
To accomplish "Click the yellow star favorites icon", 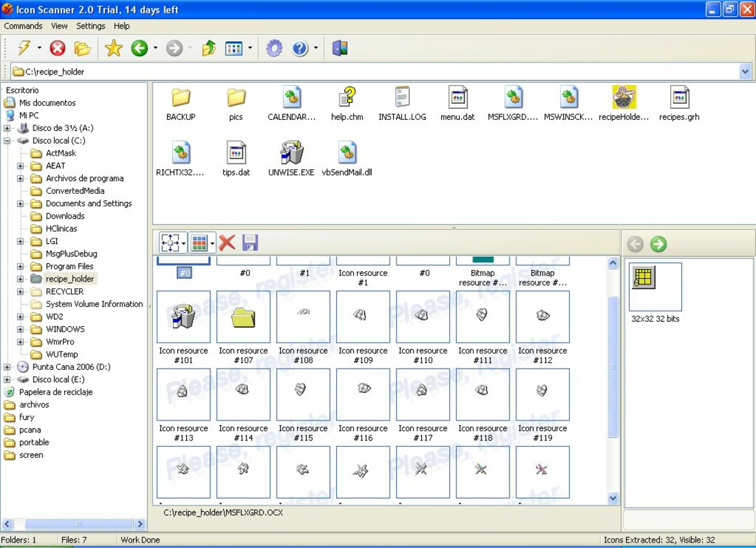I will 114,48.
